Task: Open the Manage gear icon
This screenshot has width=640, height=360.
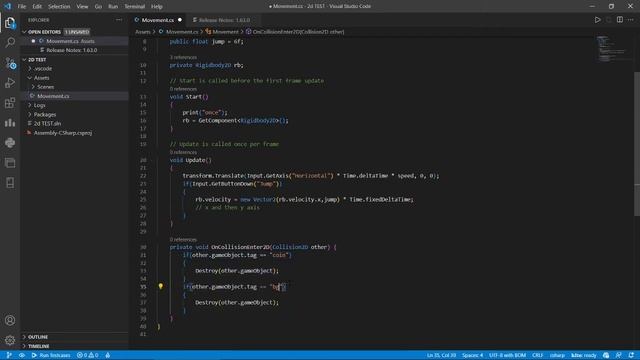Action: click(x=10, y=340)
